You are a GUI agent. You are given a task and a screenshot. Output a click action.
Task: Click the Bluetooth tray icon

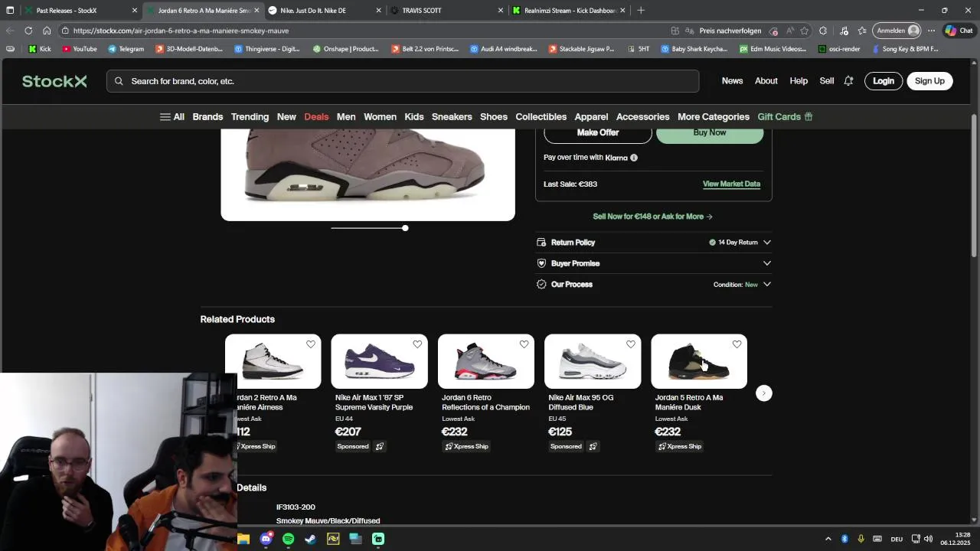[844, 539]
